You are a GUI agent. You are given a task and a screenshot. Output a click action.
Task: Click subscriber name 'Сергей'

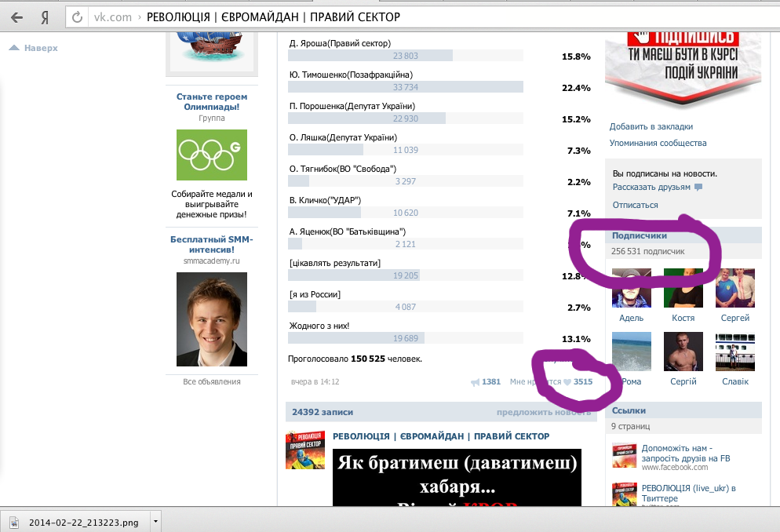click(x=735, y=319)
